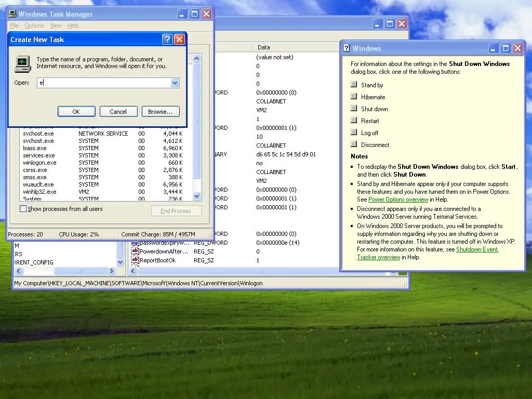Click the RENT_CONFIG registry tree item
The image size is (532, 399).
tap(34, 262)
